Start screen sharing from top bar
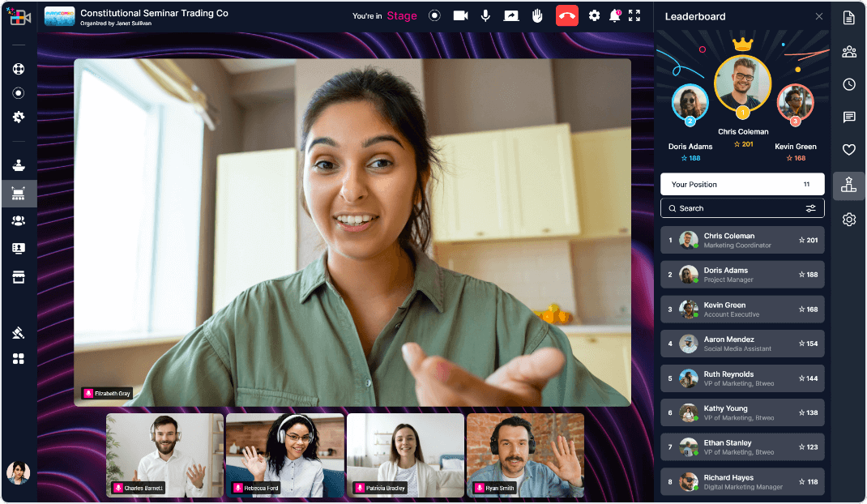 510,15
